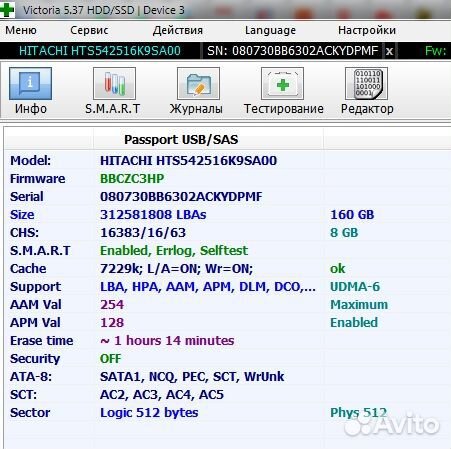Open the Журналы logs folder icon
Viewport: 451px width, 449px height.
(198, 84)
